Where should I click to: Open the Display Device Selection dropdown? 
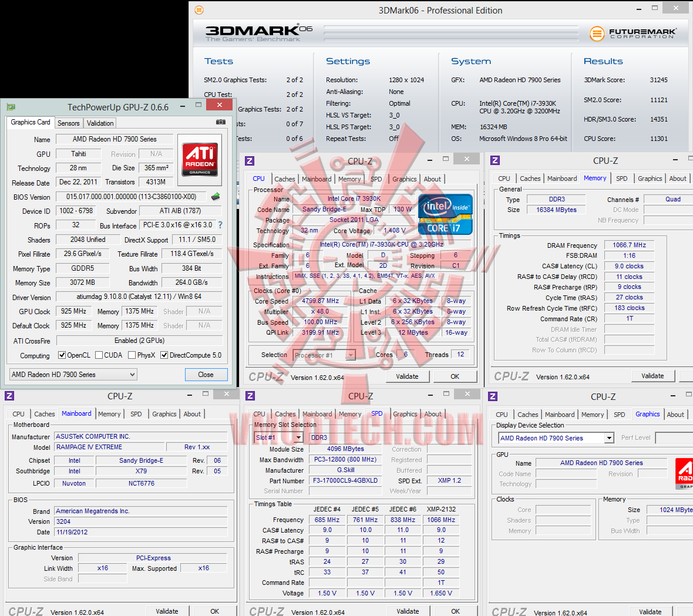pyautogui.click(x=556, y=438)
